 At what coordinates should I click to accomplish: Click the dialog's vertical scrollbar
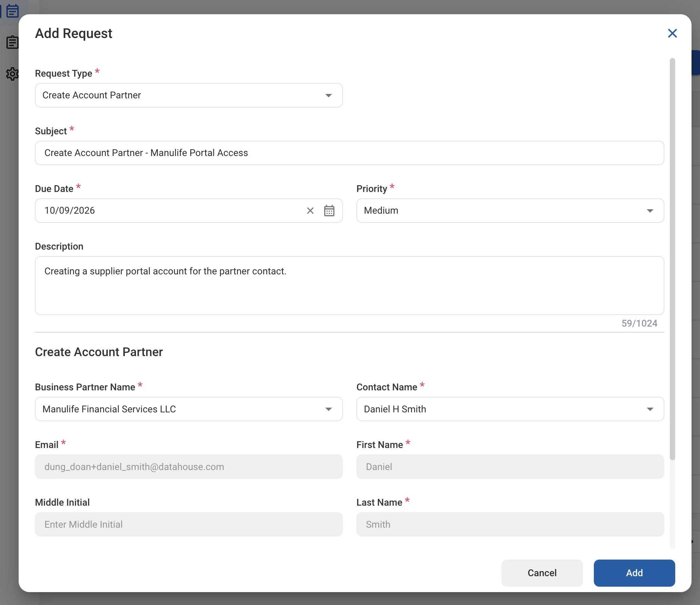tap(672, 259)
